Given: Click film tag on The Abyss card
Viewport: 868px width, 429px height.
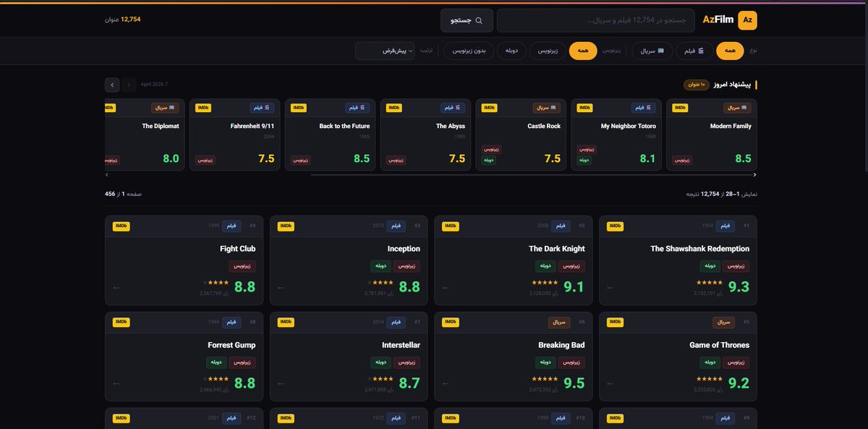Looking at the screenshot, I should point(454,108).
